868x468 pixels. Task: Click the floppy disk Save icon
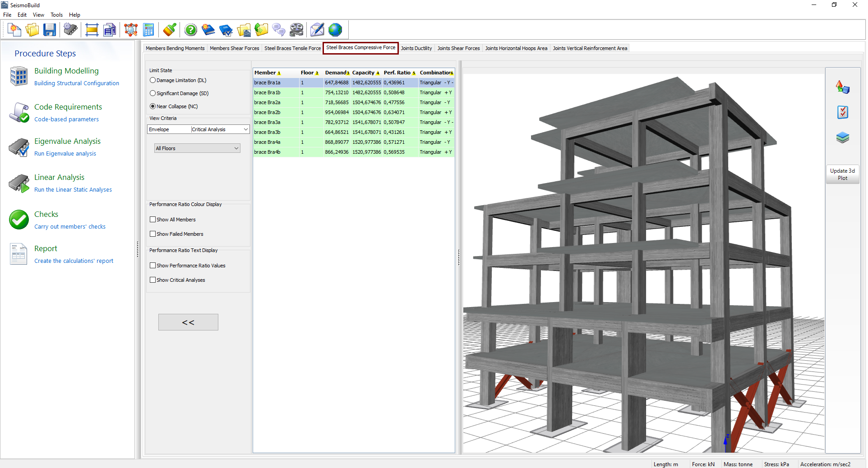50,30
